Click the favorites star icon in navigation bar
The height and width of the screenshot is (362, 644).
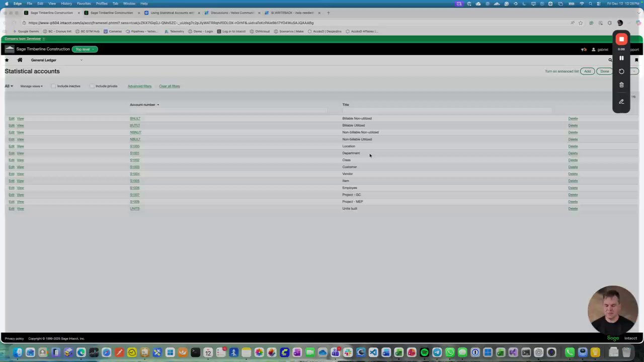[x=7, y=60]
